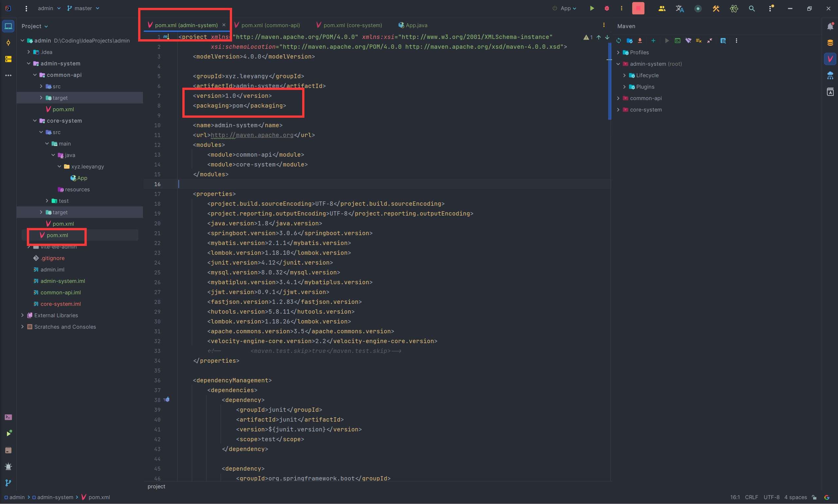Image resolution: width=838 pixels, height=504 pixels.
Task: Open the Commit tool window icon
Action: 9,43
